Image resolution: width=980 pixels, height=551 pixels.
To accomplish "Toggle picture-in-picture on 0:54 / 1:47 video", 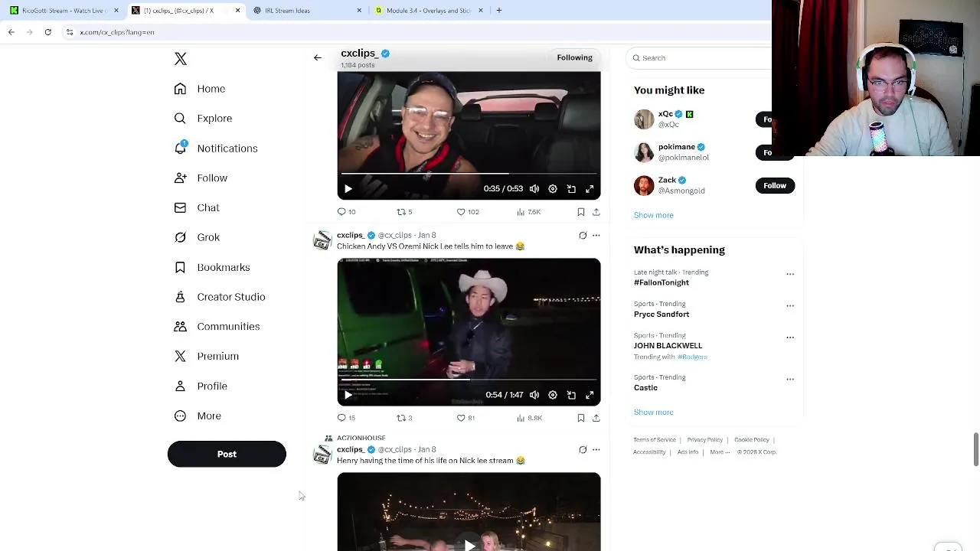I will point(571,395).
